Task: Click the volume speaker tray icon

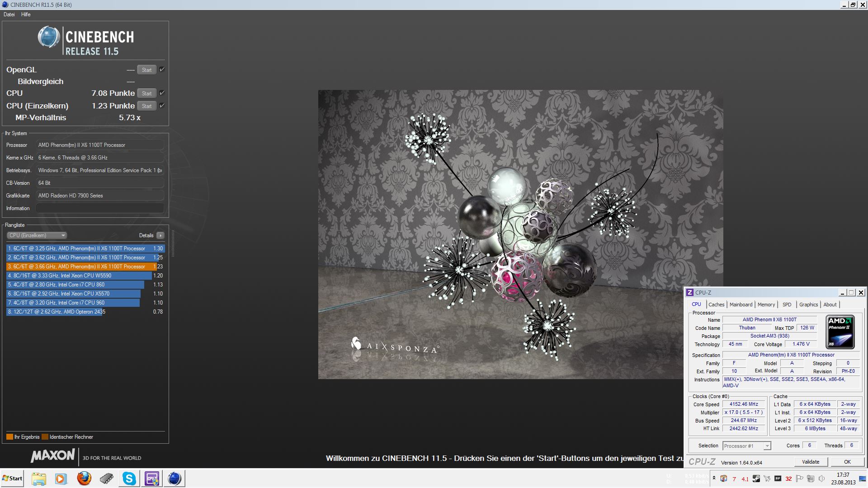Action: tap(821, 479)
